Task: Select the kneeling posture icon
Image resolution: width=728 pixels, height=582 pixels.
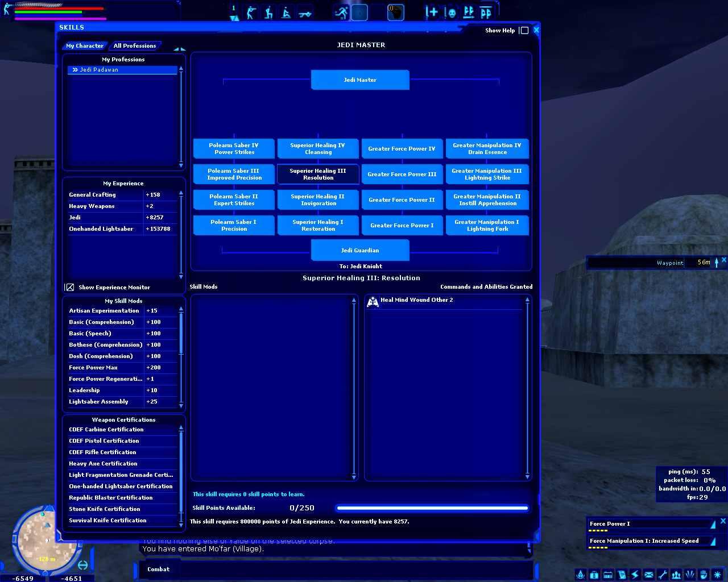Action: click(268, 12)
